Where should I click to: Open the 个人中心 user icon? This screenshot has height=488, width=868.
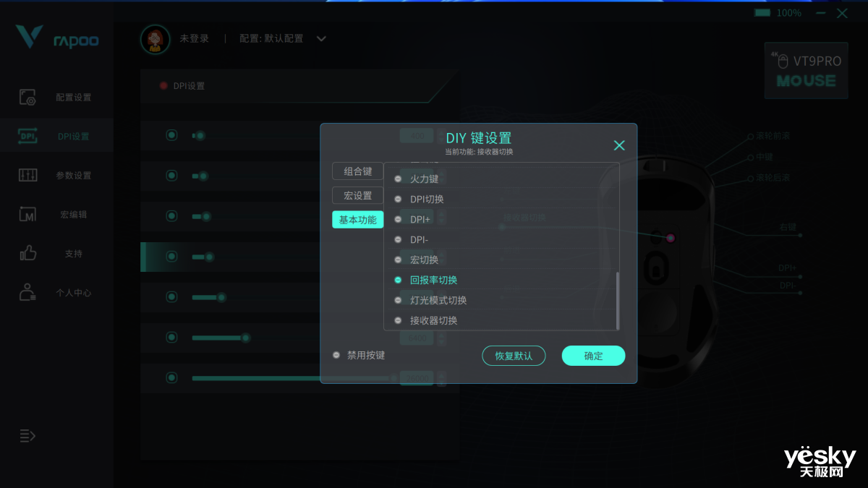tap(27, 292)
